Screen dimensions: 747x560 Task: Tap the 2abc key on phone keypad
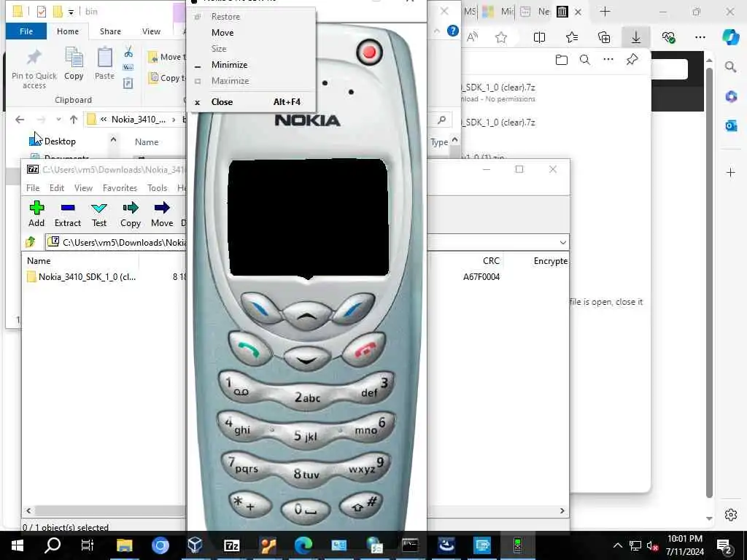click(307, 397)
